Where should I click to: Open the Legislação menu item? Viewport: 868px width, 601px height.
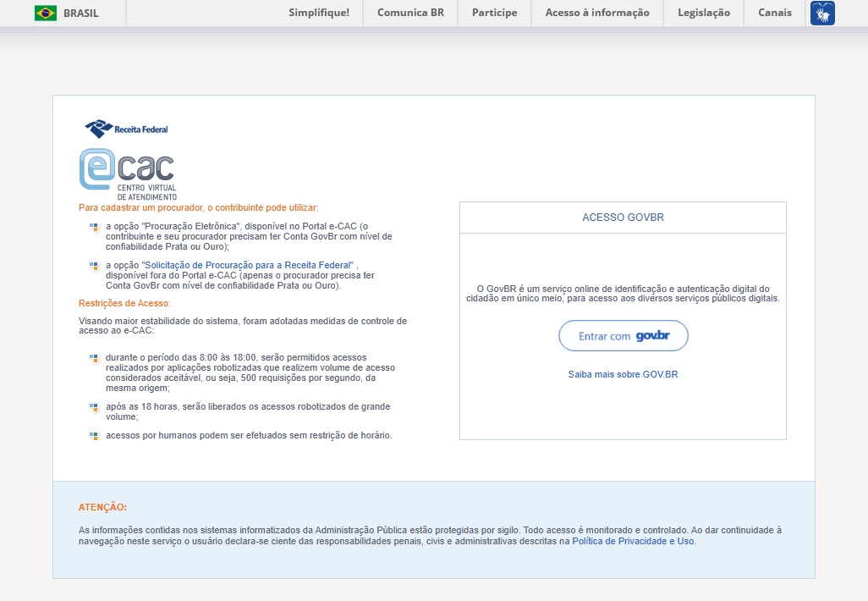(704, 13)
